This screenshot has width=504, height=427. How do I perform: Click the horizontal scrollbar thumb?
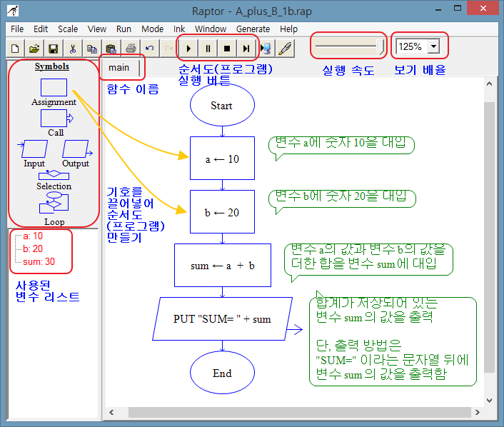(300, 412)
